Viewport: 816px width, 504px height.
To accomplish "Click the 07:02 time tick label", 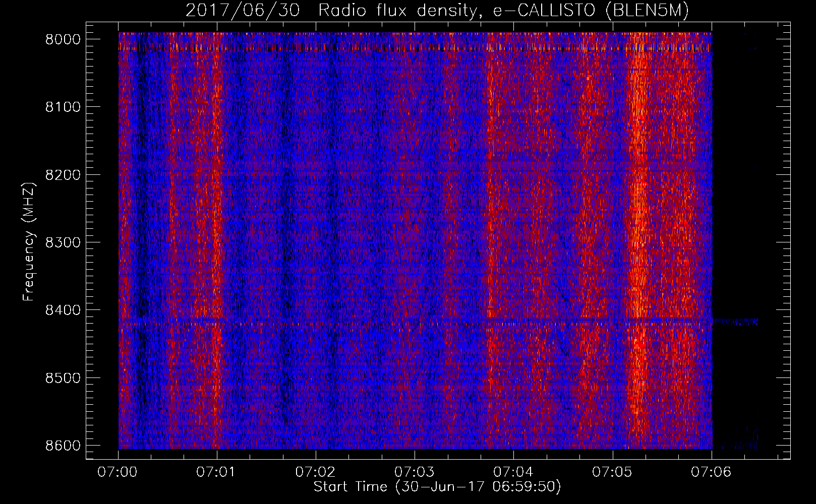I will coord(315,472).
